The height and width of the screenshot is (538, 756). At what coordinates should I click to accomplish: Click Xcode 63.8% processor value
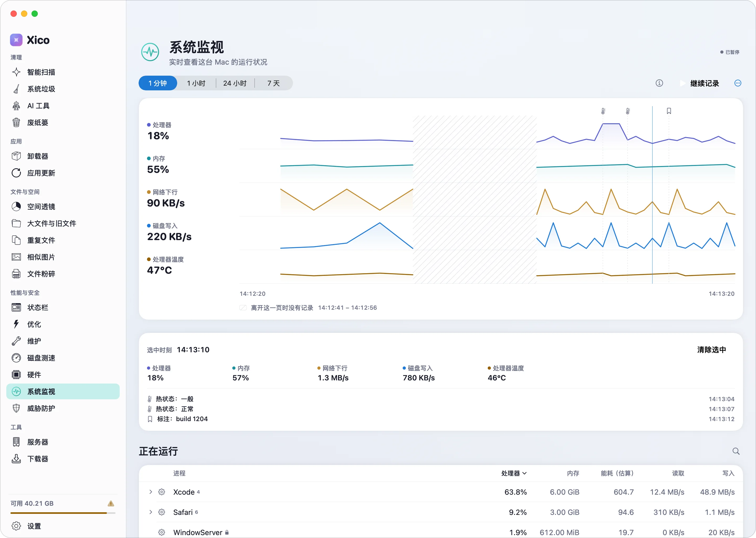coord(515,493)
